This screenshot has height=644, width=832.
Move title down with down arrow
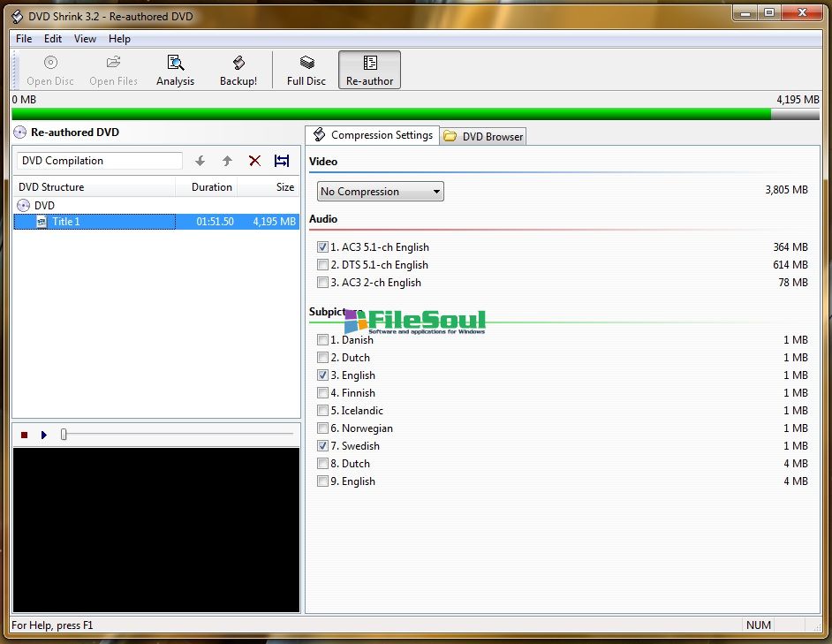point(200,161)
